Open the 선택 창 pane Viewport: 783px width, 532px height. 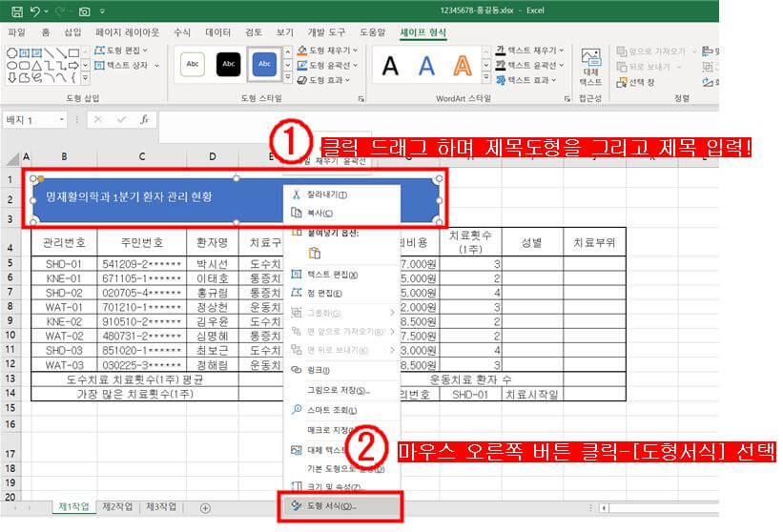pyautogui.click(x=636, y=82)
